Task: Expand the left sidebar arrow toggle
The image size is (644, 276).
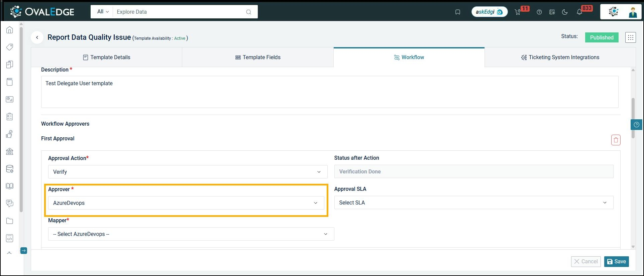Action: coord(24,251)
